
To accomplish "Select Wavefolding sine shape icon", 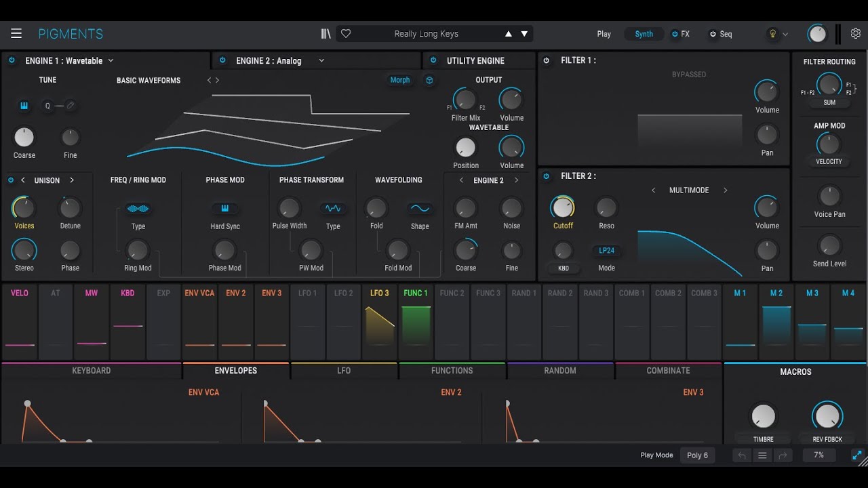I will (420, 208).
